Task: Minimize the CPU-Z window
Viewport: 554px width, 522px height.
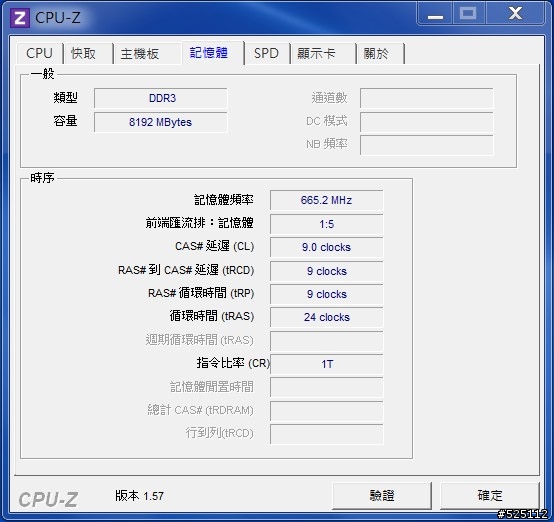Action: (x=435, y=13)
